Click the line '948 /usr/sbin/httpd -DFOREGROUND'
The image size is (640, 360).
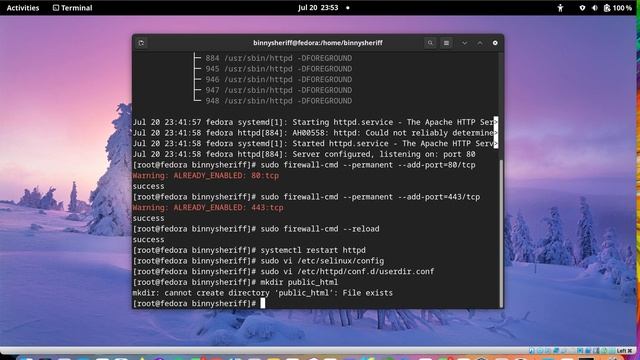(x=279, y=101)
